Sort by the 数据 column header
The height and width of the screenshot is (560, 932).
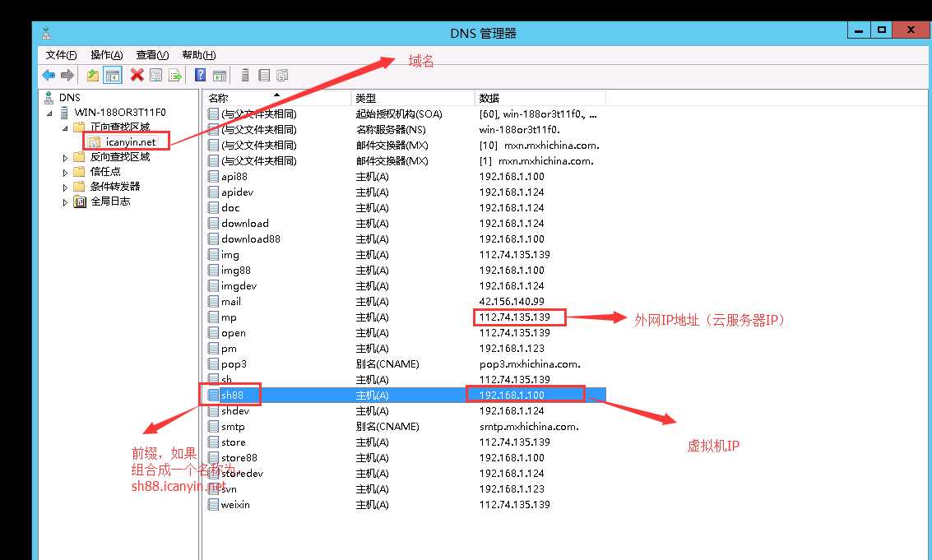[540, 98]
